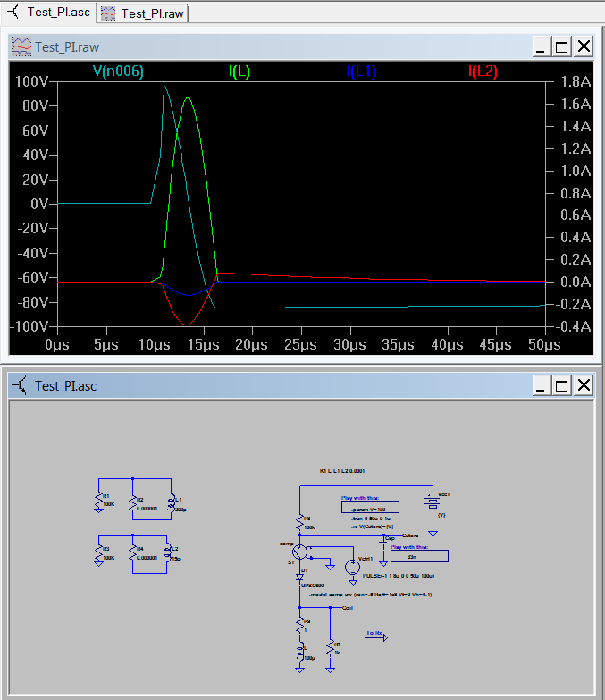The height and width of the screenshot is (700, 605).
Task: Click the 25µs label on time axis
Action: pyautogui.click(x=301, y=345)
